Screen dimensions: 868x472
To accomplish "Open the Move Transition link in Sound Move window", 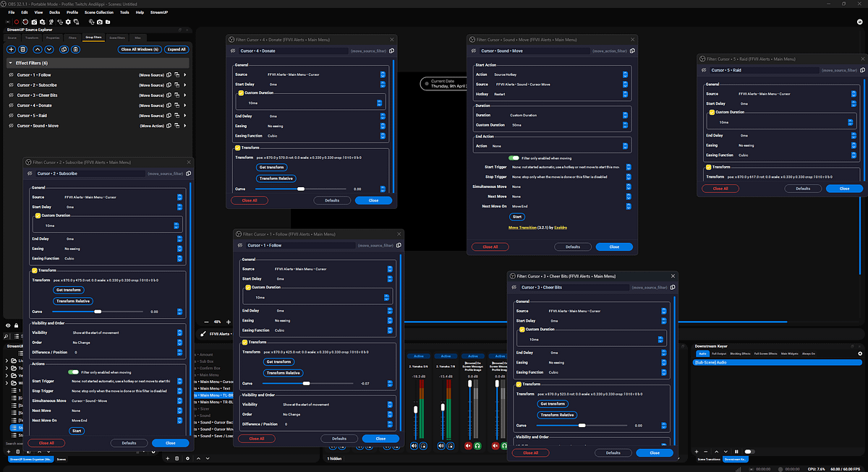I will click(x=523, y=228).
